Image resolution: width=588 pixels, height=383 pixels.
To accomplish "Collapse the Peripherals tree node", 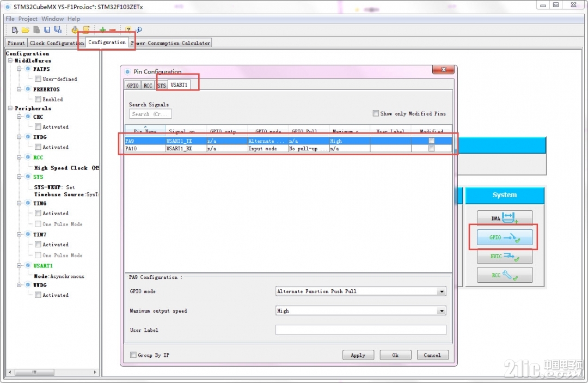I will click(x=10, y=108).
